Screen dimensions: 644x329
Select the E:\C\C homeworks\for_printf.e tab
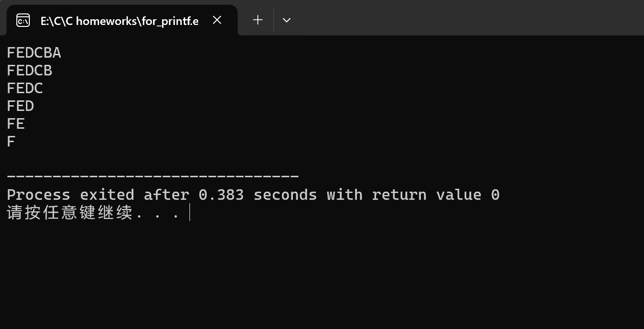(120, 21)
